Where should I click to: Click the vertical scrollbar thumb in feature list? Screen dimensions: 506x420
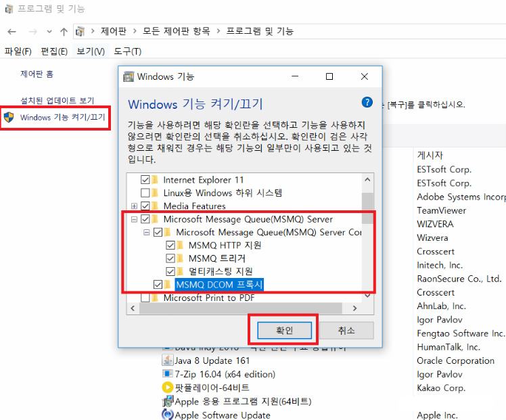367,208
